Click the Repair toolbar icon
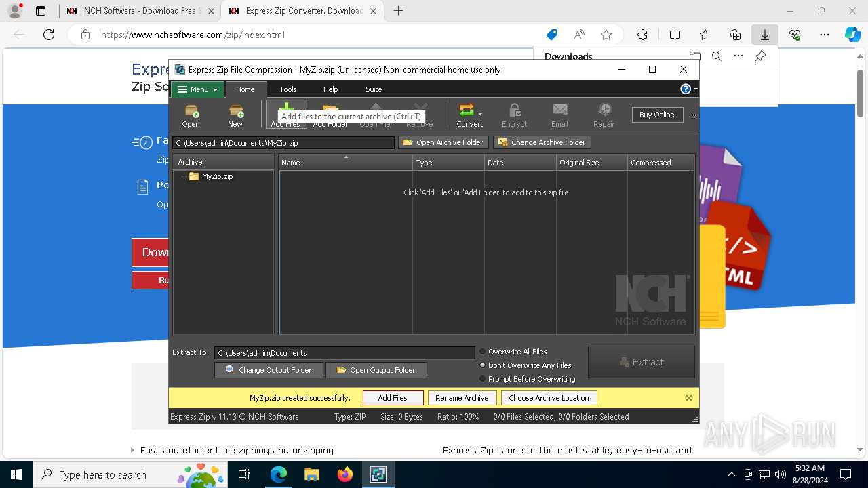Image resolution: width=868 pixels, height=488 pixels. 604,115
